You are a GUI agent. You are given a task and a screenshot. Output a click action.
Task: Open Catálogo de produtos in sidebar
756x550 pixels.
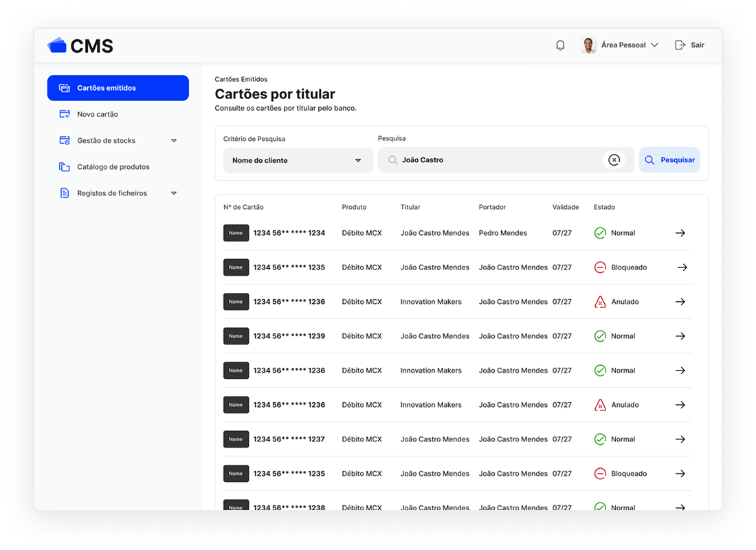point(113,167)
